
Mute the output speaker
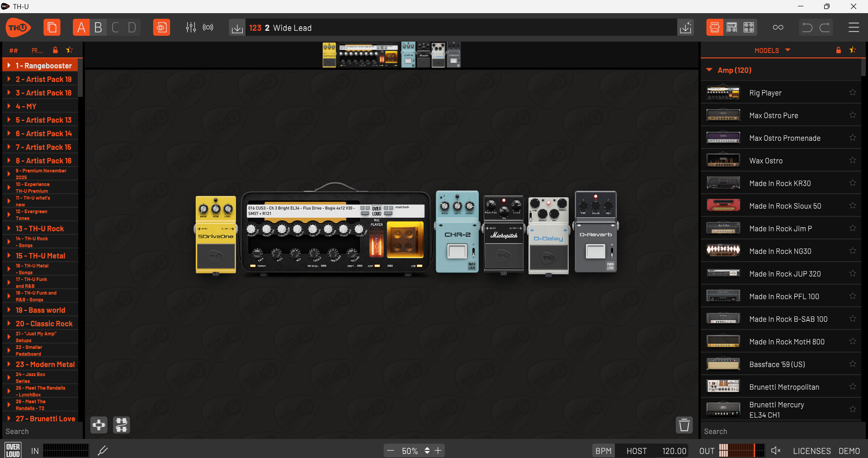[776, 451]
